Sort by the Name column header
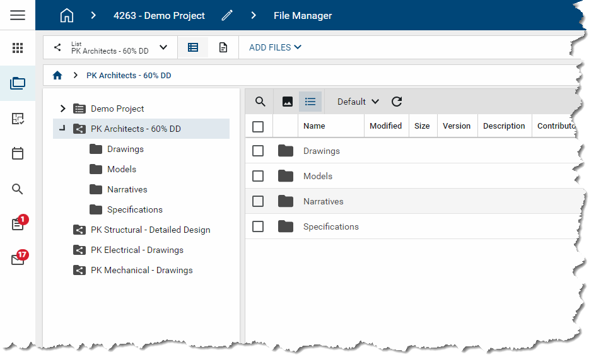596x364 pixels. click(x=314, y=126)
